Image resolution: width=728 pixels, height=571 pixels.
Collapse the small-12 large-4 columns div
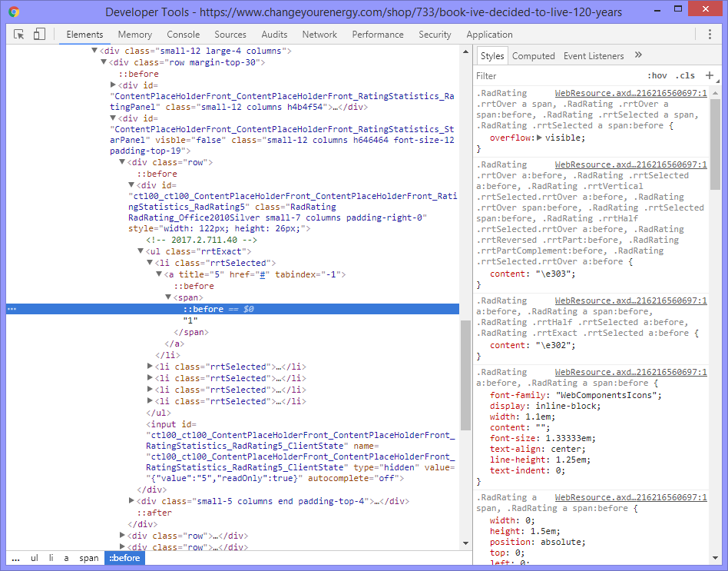94,50
